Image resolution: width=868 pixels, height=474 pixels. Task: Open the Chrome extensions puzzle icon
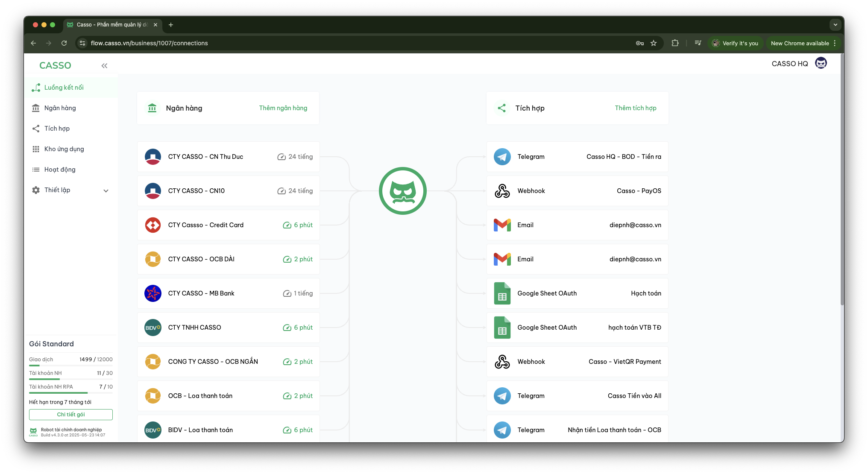pyautogui.click(x=675, y=43)
